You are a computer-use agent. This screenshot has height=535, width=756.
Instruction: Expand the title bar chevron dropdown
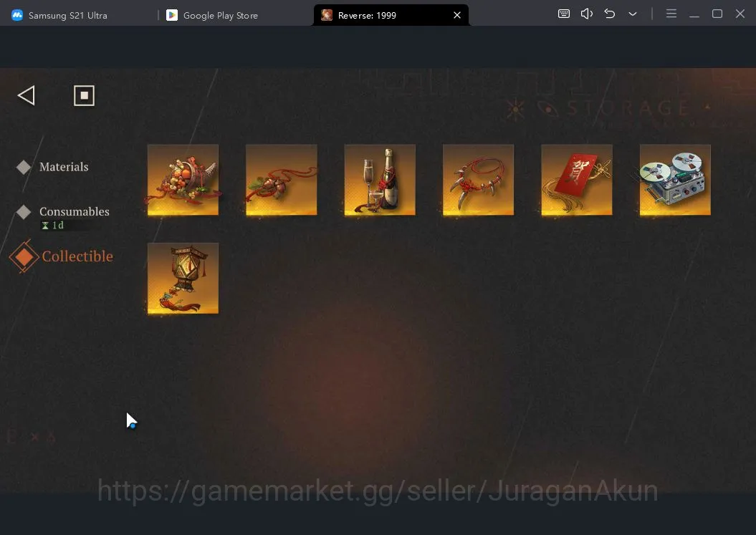pos(633,14)
